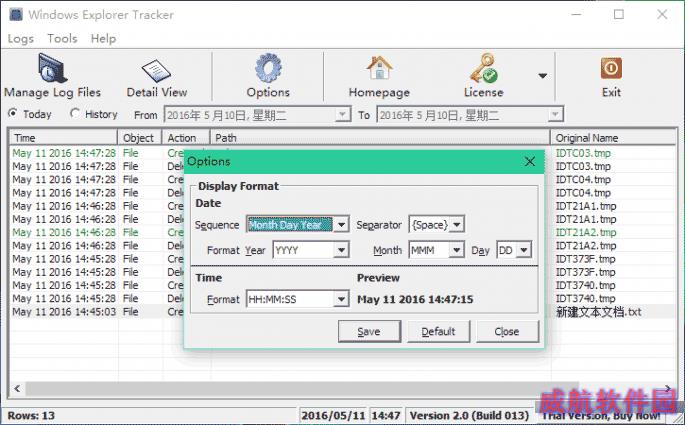Switch to Detail View
This screenshot has width=685, height=425.
(x=157, y=79)
